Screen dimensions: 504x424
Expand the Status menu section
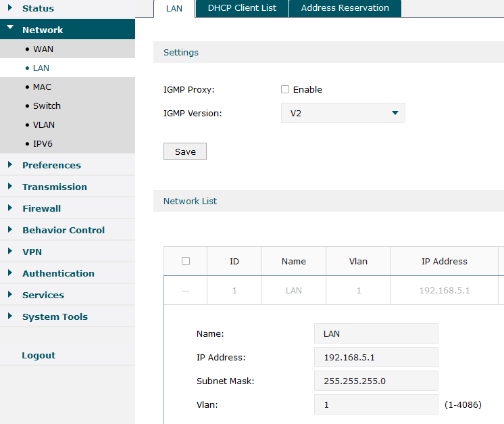[x=38, y=8]
